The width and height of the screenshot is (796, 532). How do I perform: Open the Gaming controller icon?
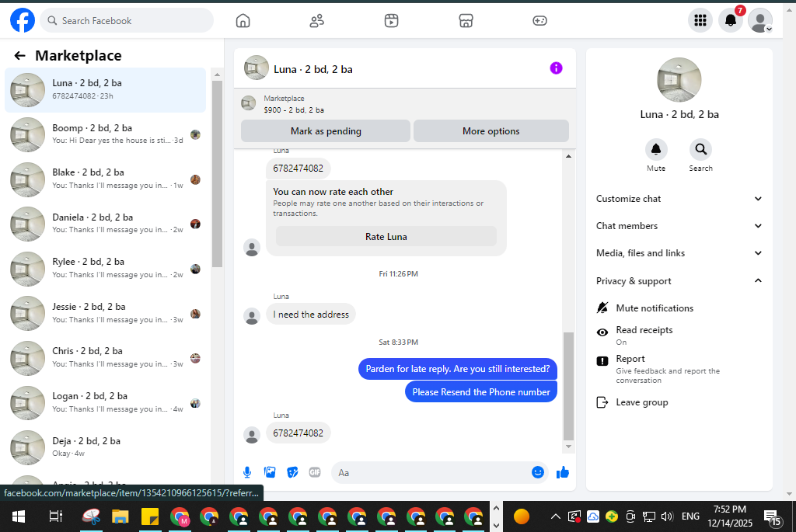[539, 21]
